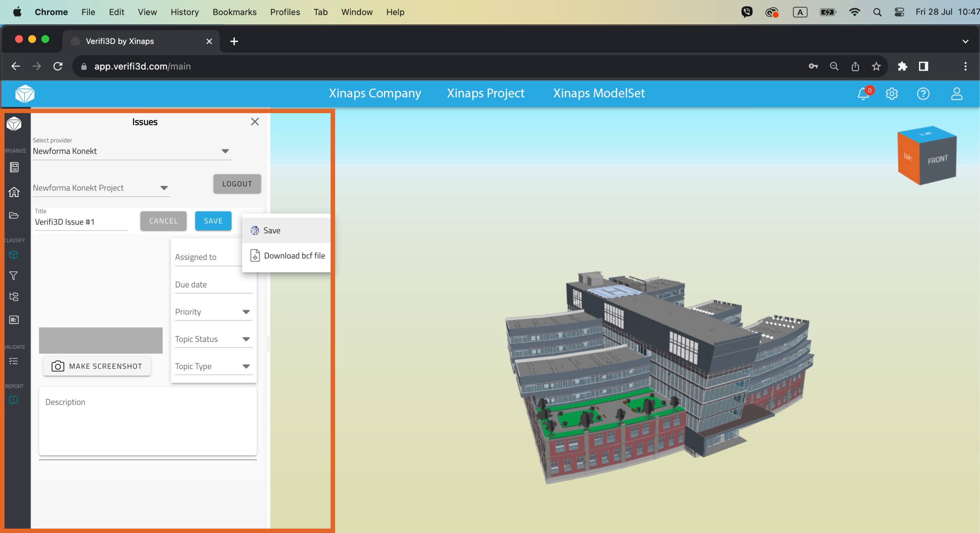Reload the page
The width and height of the screenshot is (980, 533).
[58, 66]
